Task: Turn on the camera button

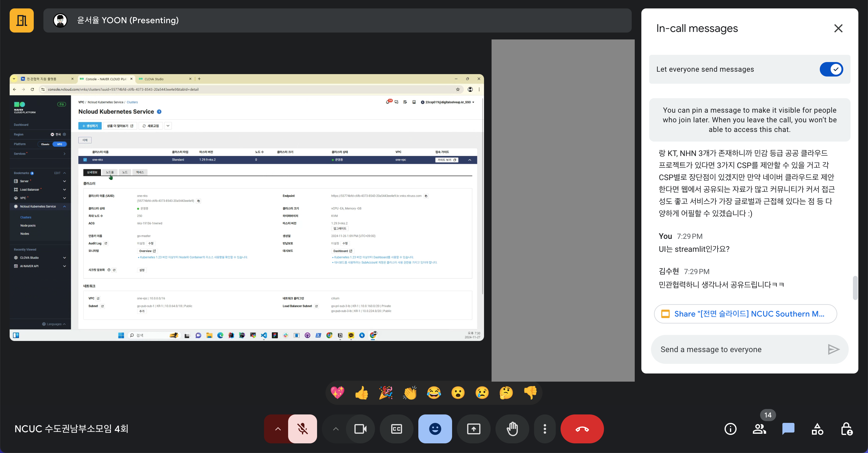Action: (x=360, y=429)
